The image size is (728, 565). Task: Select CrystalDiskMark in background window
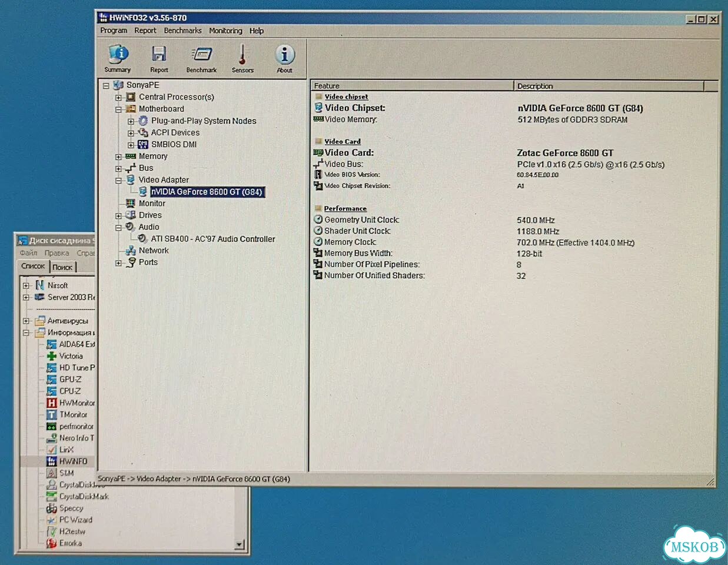click(84, 497)
